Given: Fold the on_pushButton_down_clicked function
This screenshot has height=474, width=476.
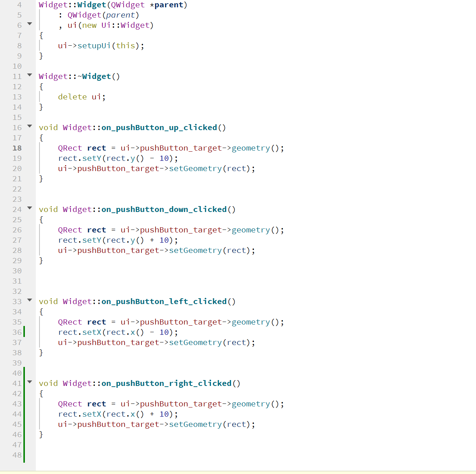Looking at the screenshot, I should click(30, 208).
